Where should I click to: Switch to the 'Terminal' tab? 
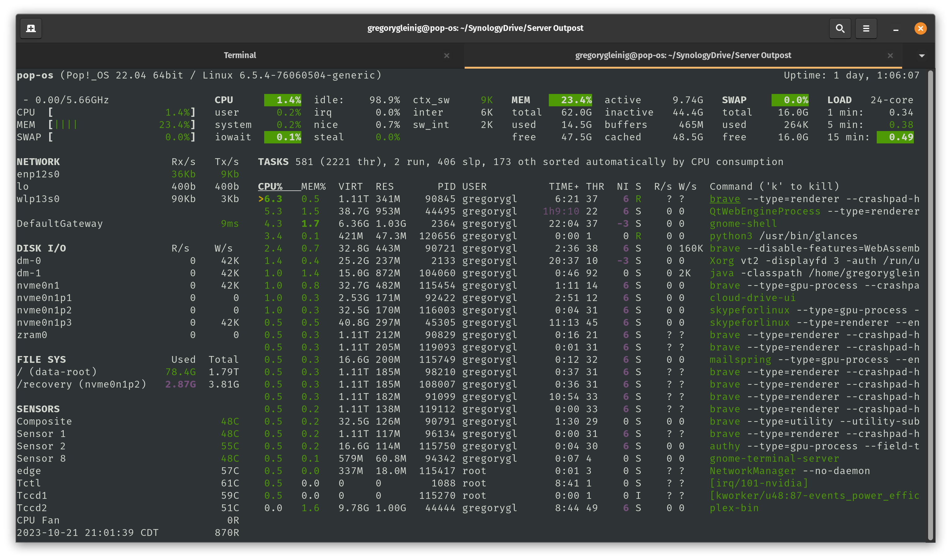click(x=240, y=55)
